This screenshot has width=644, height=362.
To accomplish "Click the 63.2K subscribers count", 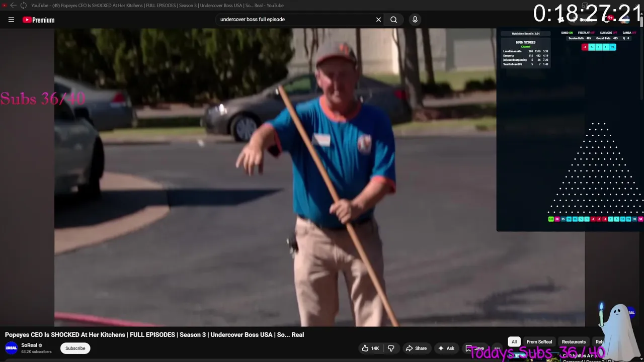I will 36,352.
